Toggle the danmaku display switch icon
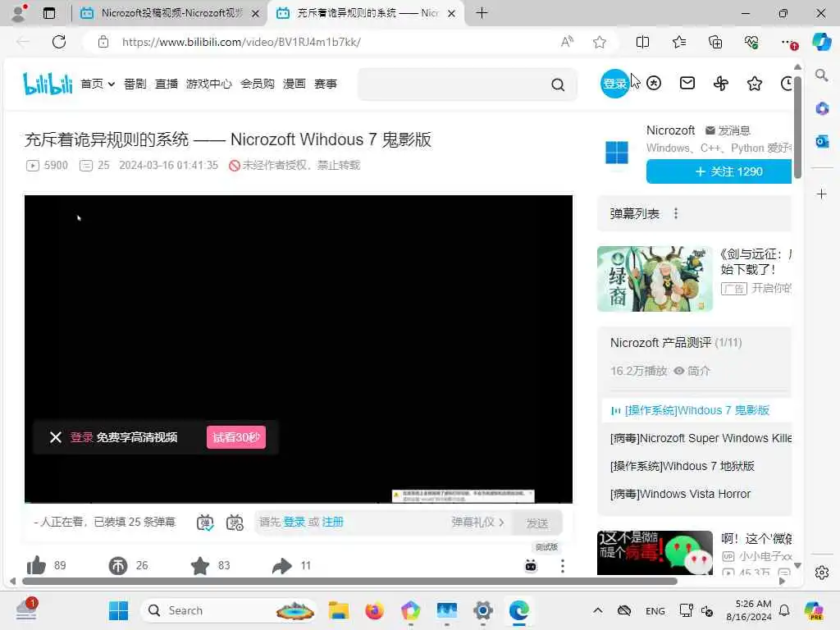Screen dimensions: 840x630 click(205, 523)
